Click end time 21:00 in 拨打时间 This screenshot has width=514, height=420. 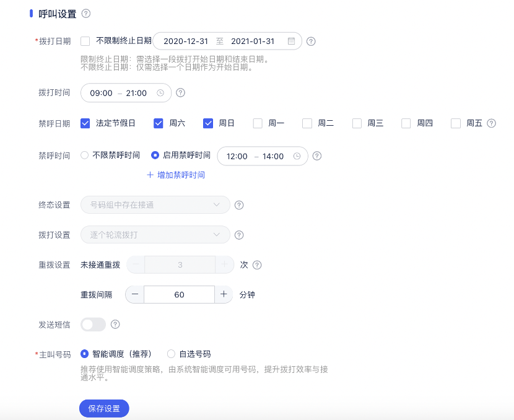pyautogui.click(x=136, y=93)
